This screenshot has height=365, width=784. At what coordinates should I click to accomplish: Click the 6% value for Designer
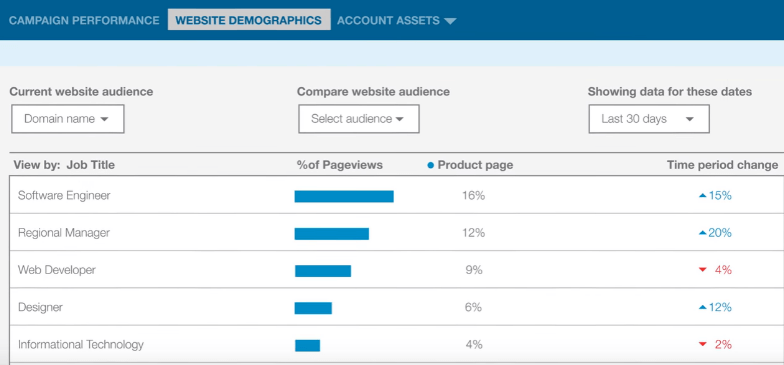point(474,307)
